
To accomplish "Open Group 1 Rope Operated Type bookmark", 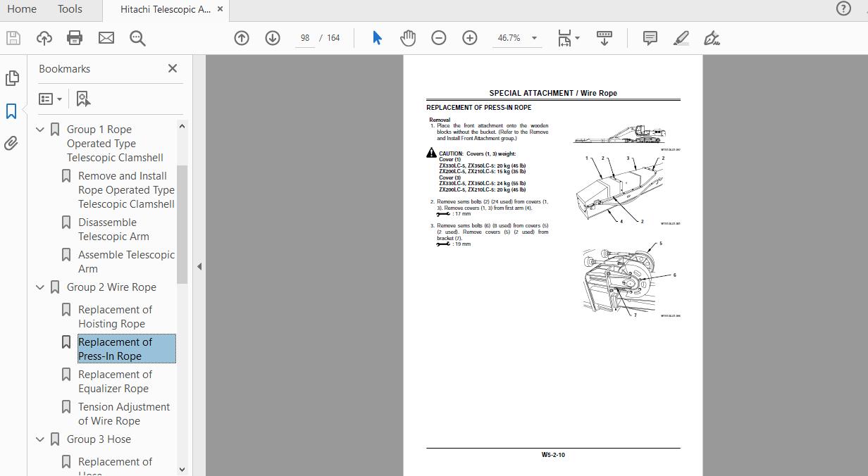I will coord(115,144).
